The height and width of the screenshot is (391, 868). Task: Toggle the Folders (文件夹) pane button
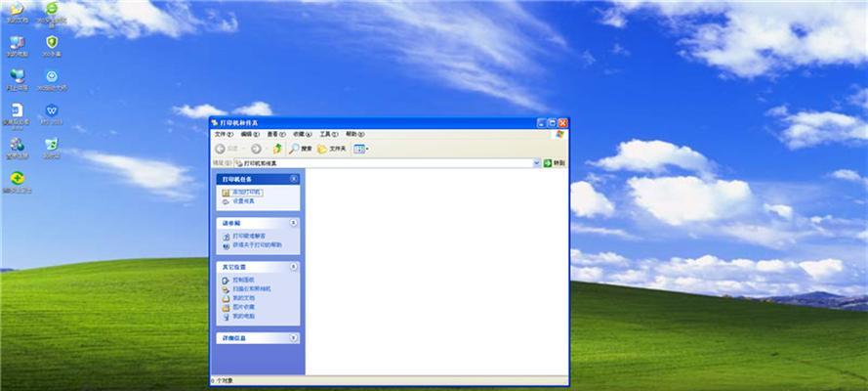332,149
